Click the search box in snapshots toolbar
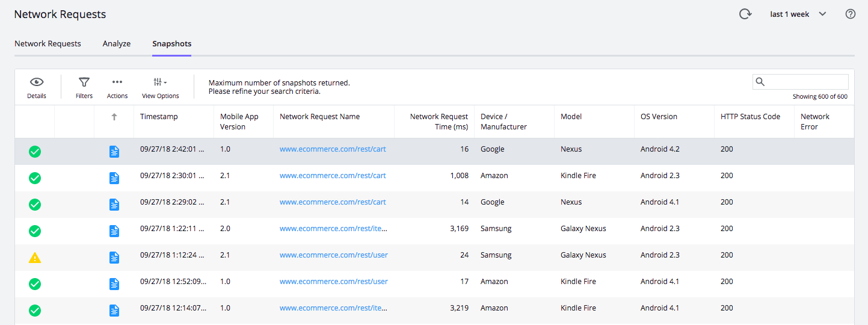Screen dimensions: 868x325 coord(801,82)
